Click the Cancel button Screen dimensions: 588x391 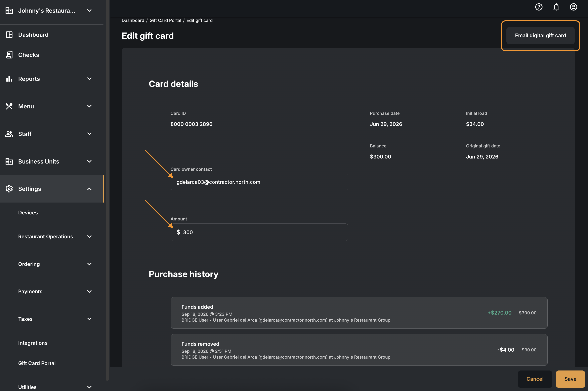(x=535, y=379)
